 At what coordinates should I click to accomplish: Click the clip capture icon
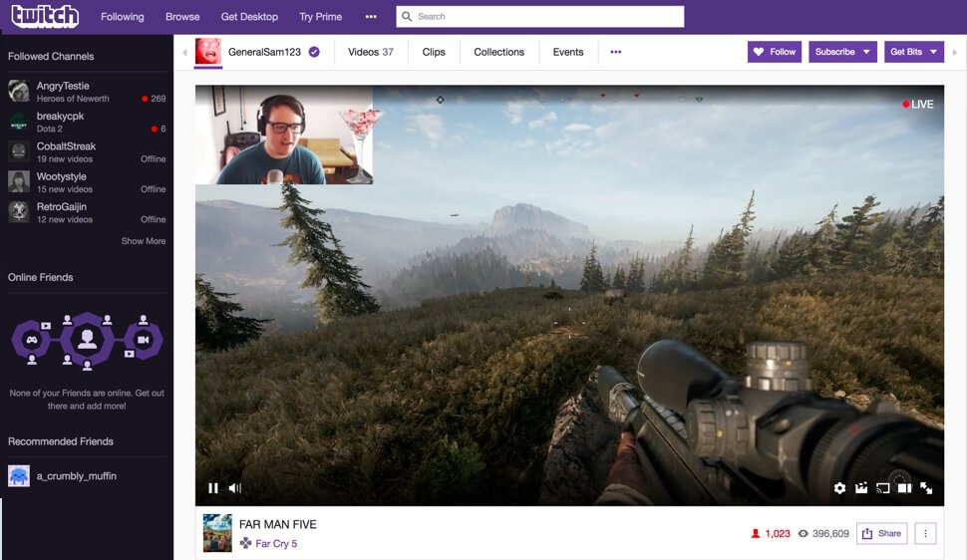(x=861, y=488)
